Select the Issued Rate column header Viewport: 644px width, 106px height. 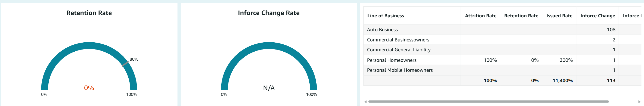(559, 16)
